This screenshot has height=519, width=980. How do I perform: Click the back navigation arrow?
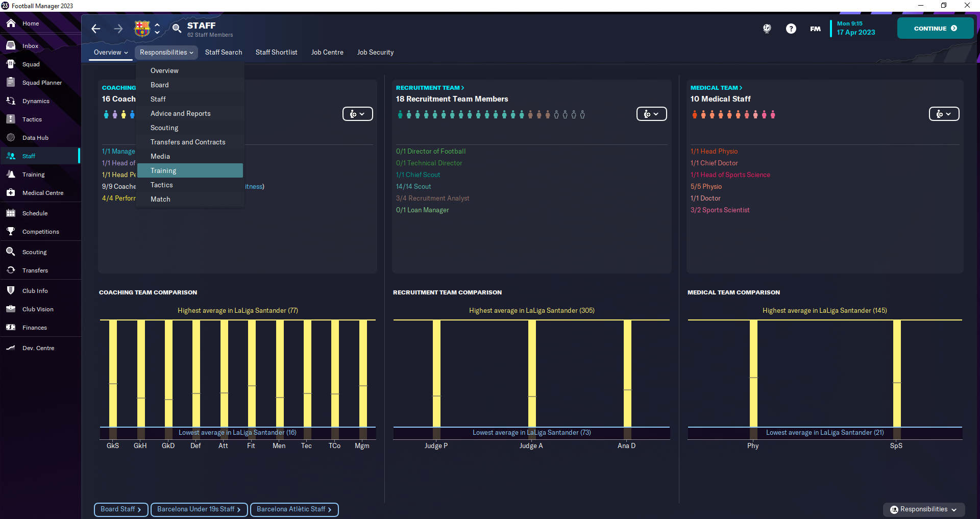95,29
